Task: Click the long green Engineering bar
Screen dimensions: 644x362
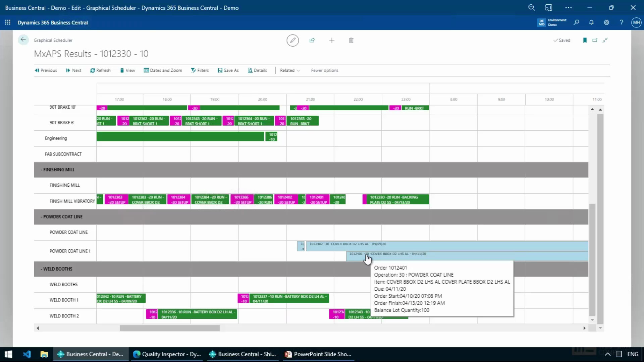Action: [180, 136]
